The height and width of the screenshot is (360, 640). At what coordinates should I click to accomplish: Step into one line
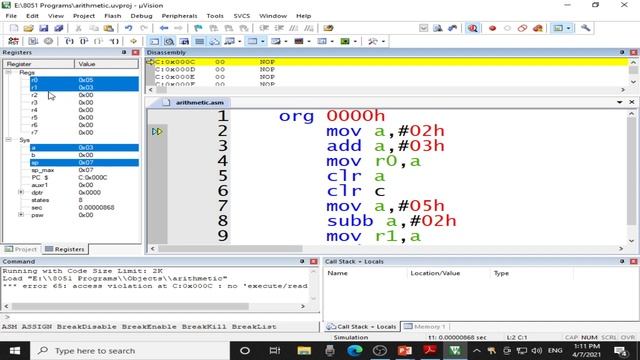coord(69,41)
